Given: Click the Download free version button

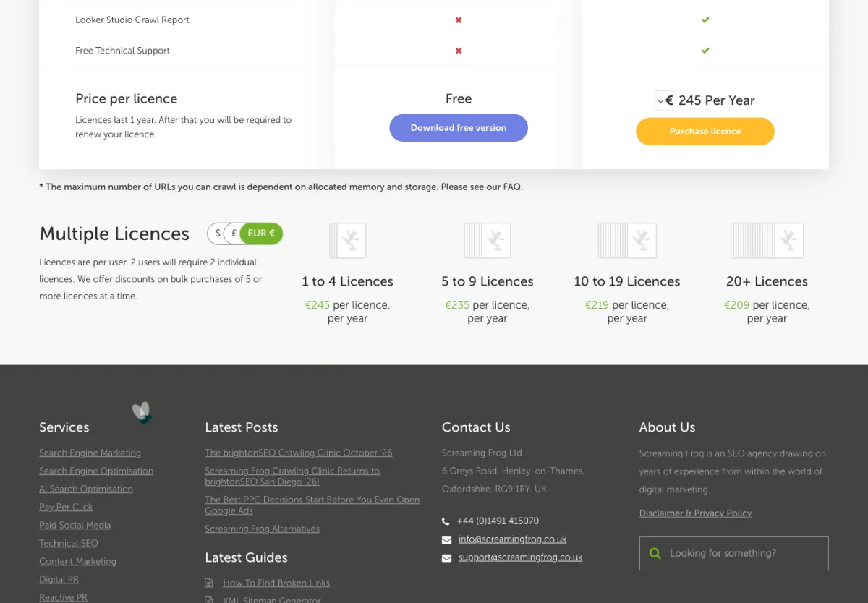Looking at the screenshot, I should [459, 128].
